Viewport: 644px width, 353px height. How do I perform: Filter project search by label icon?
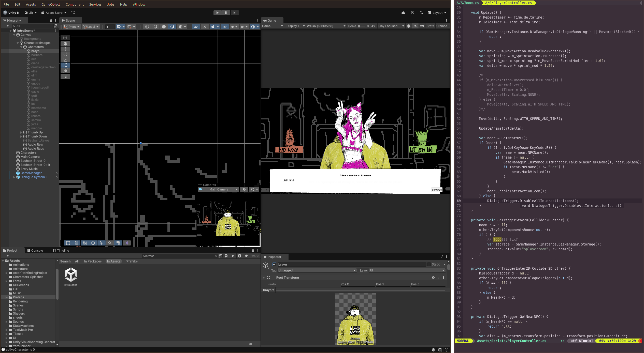[233, 256]
